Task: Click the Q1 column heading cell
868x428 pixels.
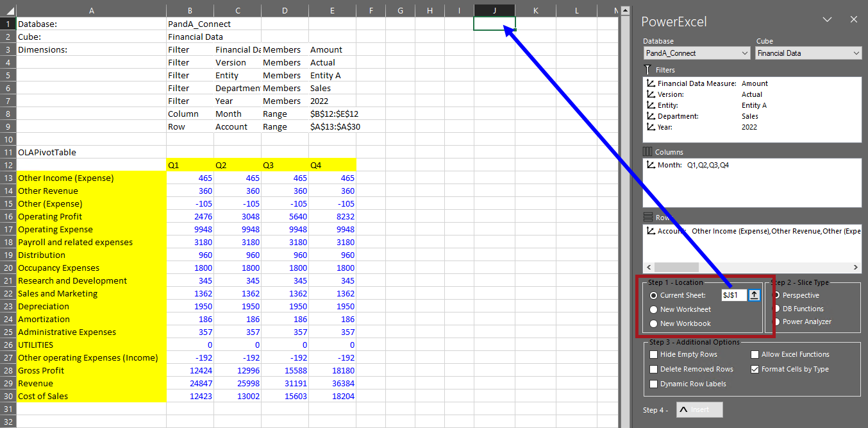Action: click(190, 165)
